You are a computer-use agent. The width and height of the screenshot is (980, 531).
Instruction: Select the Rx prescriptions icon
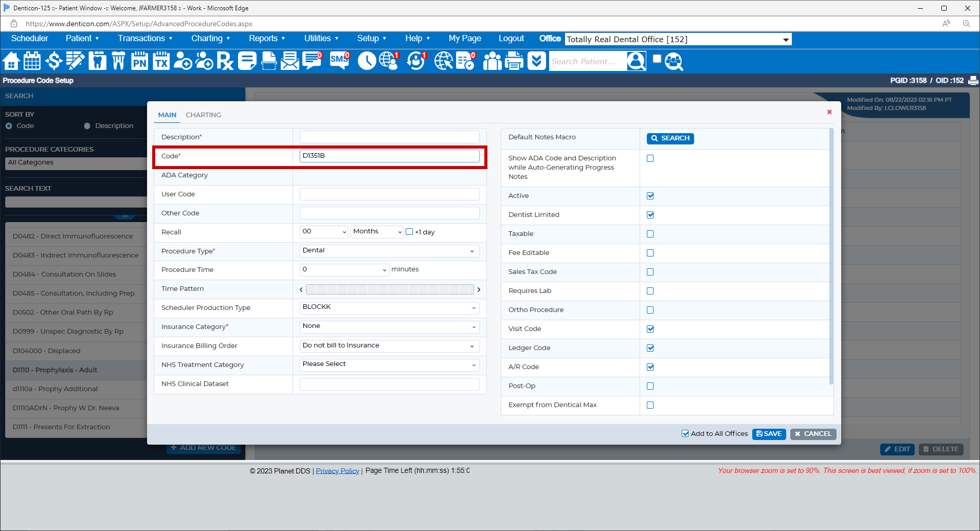tap(225, 61)
